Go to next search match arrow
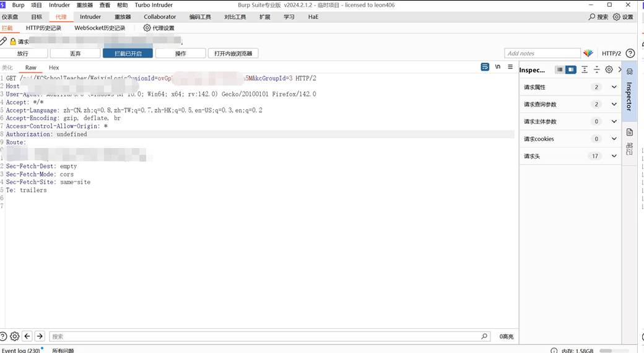 40,336
